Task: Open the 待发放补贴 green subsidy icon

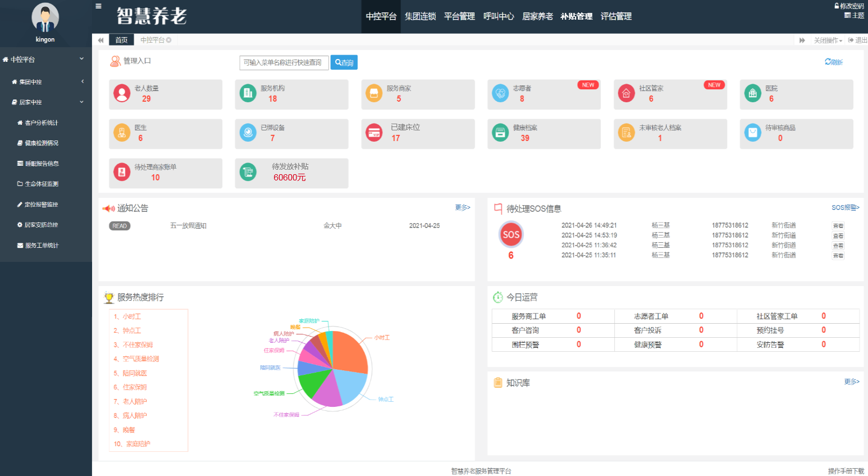Action: [248, 172]
